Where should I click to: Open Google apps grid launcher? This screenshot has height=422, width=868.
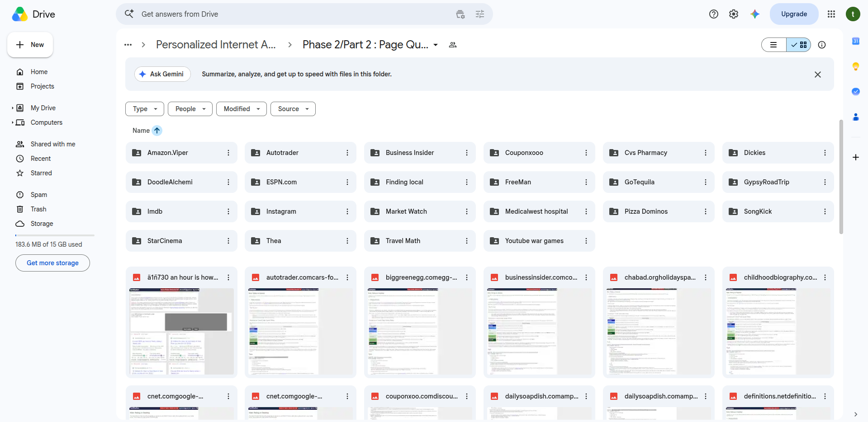click(831, 14)
